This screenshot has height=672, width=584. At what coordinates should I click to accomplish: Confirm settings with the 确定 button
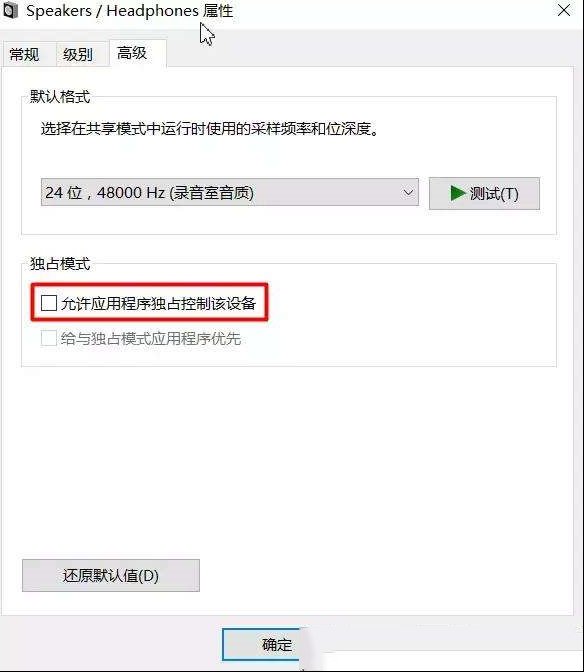coord(261,645)
